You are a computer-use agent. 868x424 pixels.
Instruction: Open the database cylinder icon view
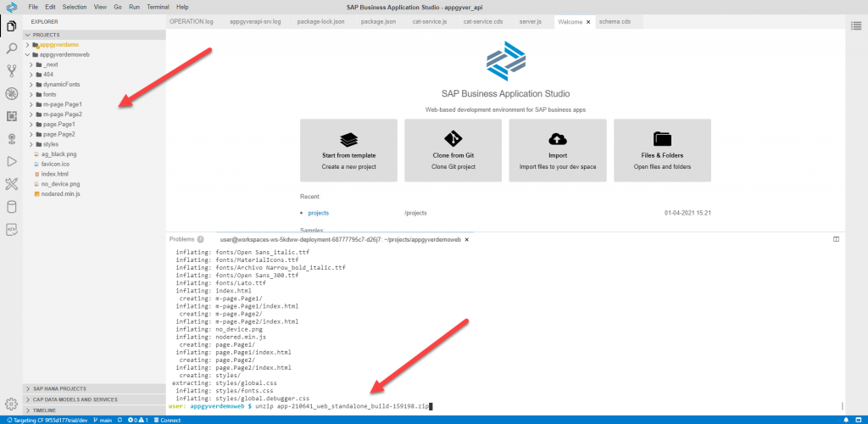coord(11,207)
